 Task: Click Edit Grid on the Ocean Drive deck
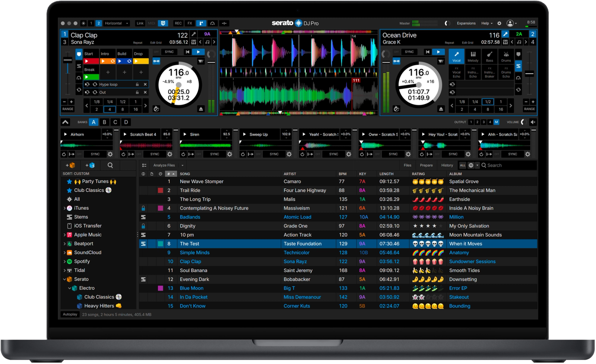tap(467, 43)
